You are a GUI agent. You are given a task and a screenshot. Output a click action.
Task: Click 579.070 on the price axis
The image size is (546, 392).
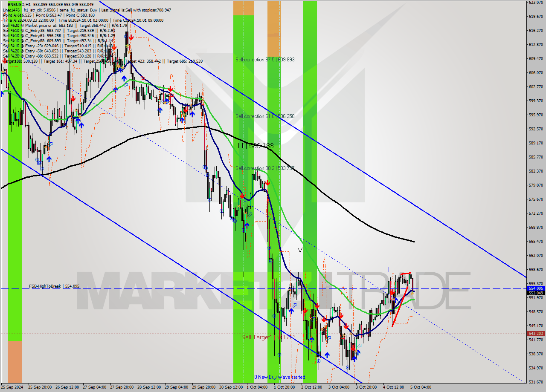[x=536, y=185]
